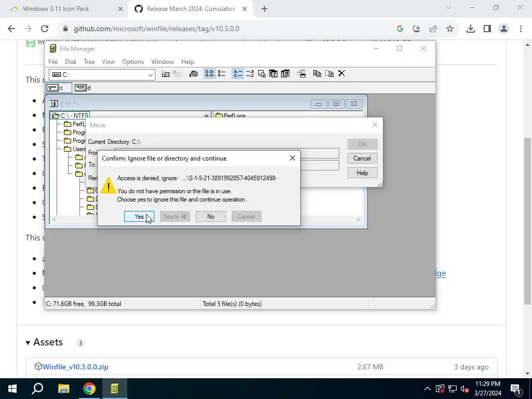This screenshot has width=532, height=399.
Task: Open the Window menu
Action: (163, 62)
